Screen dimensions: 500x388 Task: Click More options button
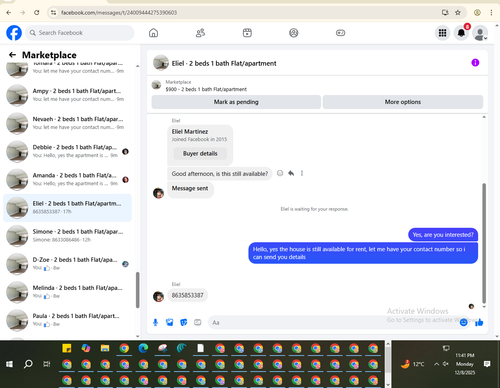point(403,102)
